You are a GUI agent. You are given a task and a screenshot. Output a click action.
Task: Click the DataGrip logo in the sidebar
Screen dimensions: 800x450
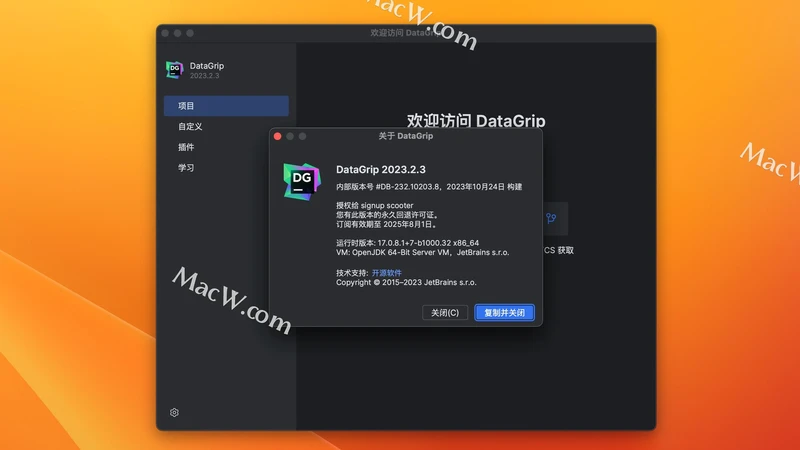click(x=174, y=70)
